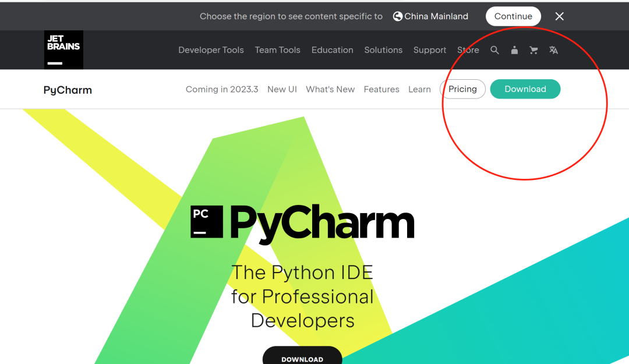Open the Solutions menu
629x364 pixels.
(x=383, y=50)
